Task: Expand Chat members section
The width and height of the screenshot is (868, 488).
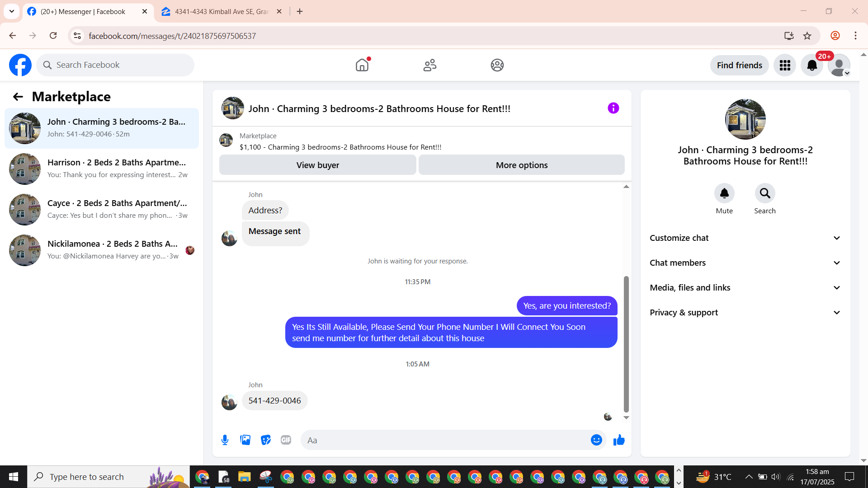Action: (x=745, y=263)
